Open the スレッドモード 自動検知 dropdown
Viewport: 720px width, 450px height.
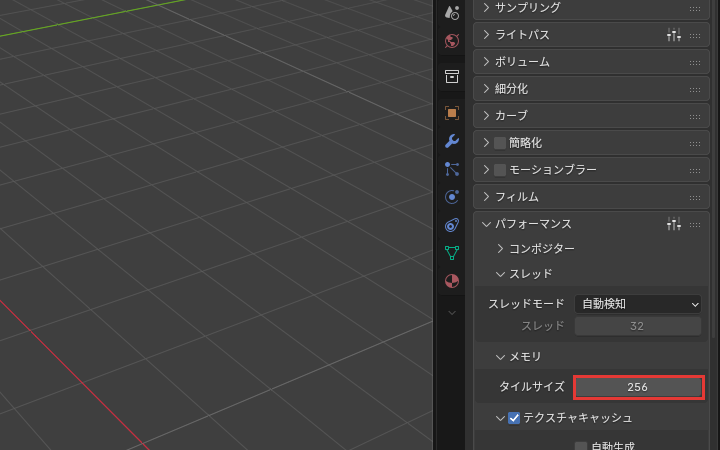tap(638, 304)
